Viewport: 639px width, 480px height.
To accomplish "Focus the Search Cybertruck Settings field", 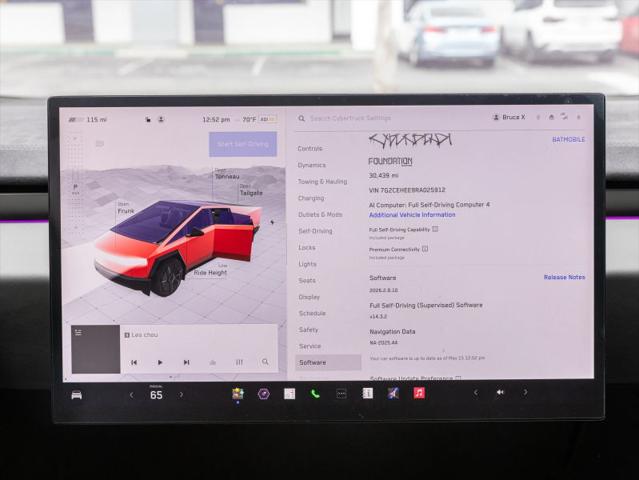I will (x=350, y=118).
